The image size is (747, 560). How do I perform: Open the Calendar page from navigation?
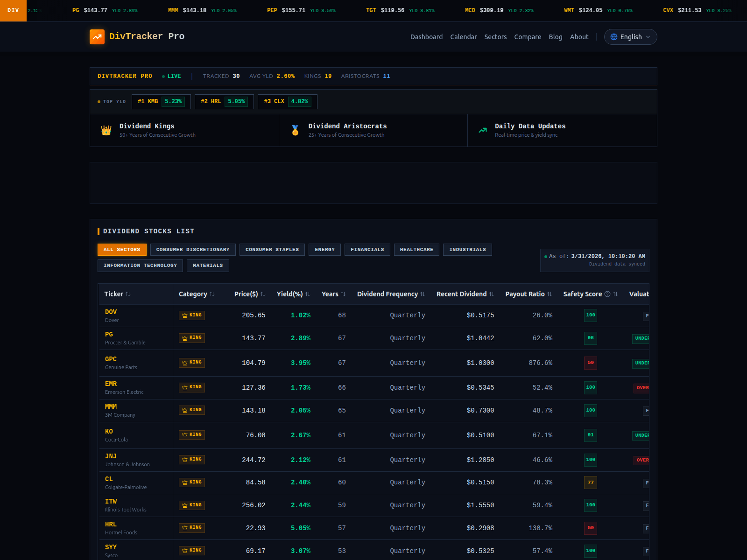(463, 37)
